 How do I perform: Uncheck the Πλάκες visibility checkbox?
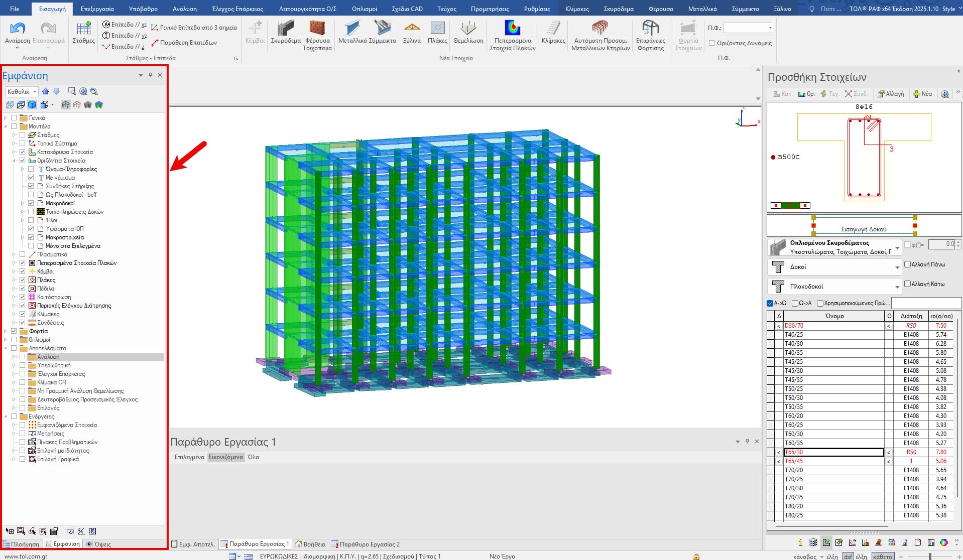23,280
